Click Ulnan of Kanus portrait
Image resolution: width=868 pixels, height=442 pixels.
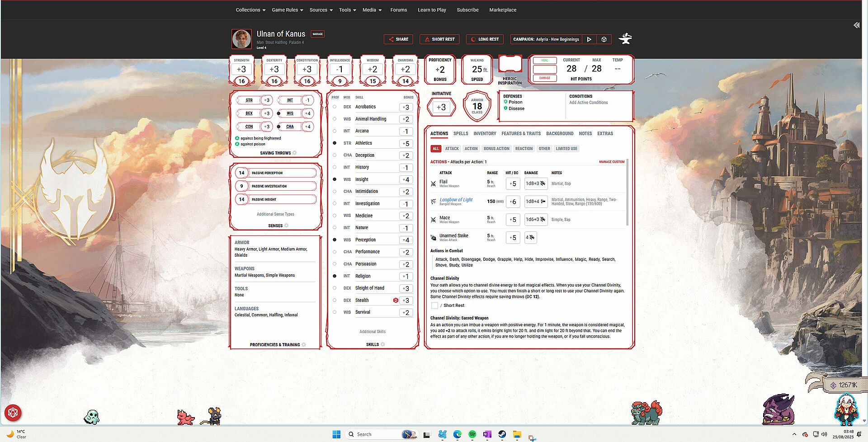pyautogui.click(x=241, y=39)
